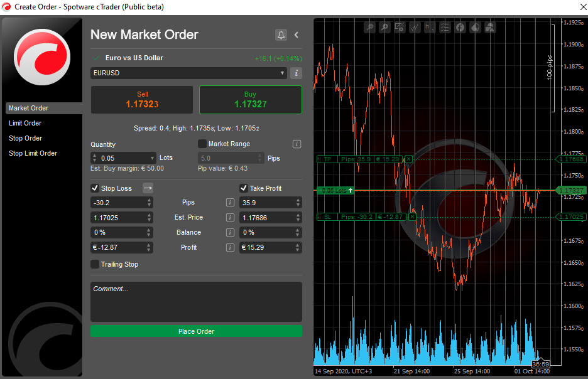Click the cTrader logo in the sidebar

pyautogui.click(x=42, y=57)
